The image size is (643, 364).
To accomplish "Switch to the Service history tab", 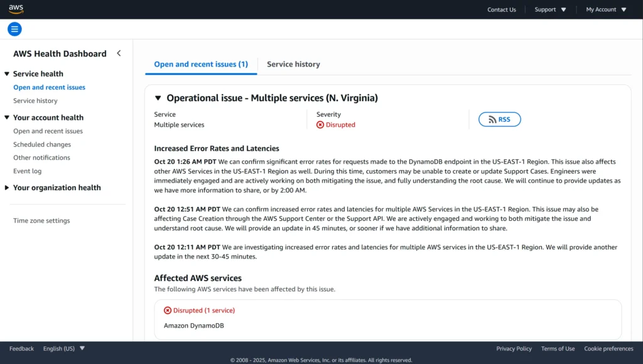I will click(x=294, y=65).
